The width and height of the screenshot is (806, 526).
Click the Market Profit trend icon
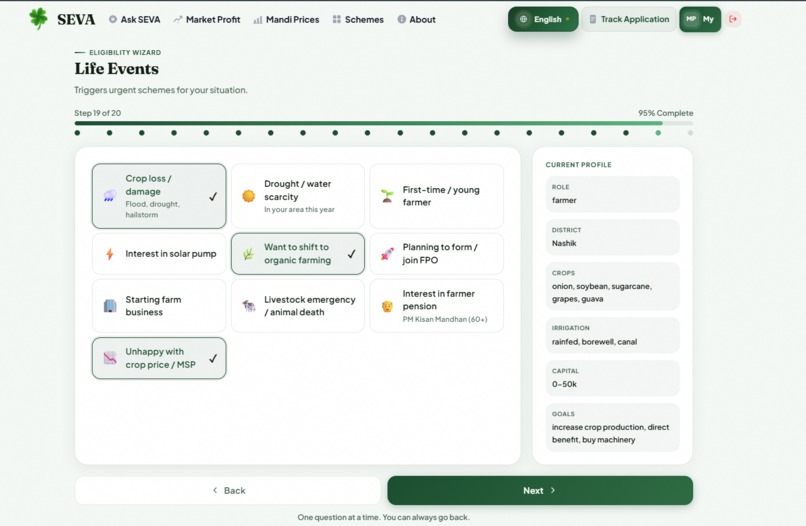[178, 20]
